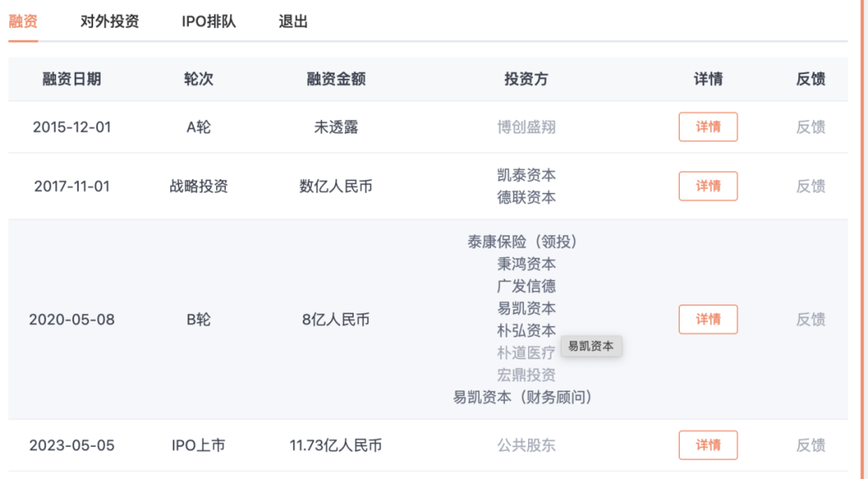Viewport: 868px width, 479px height.
Task: Switch to the 融资 tab
Action: point(23,22)
